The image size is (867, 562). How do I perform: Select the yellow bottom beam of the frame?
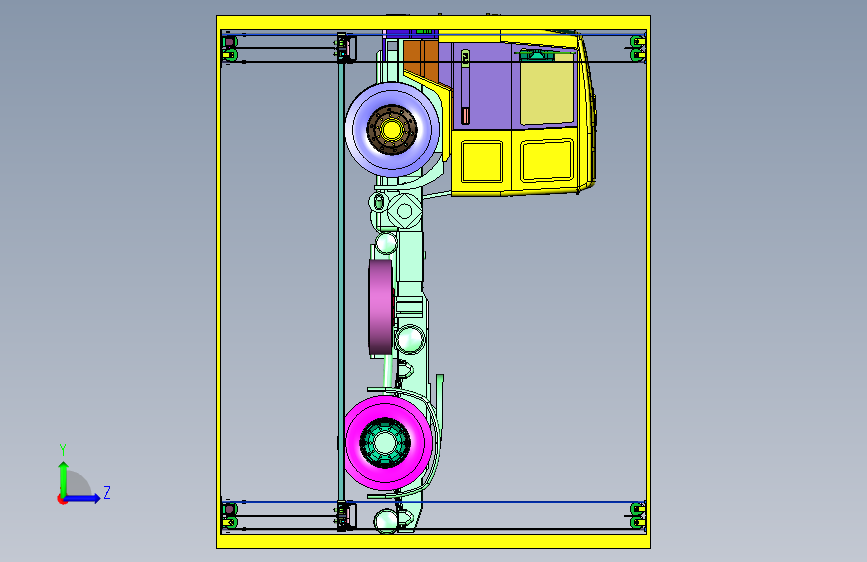coord(434,541)
